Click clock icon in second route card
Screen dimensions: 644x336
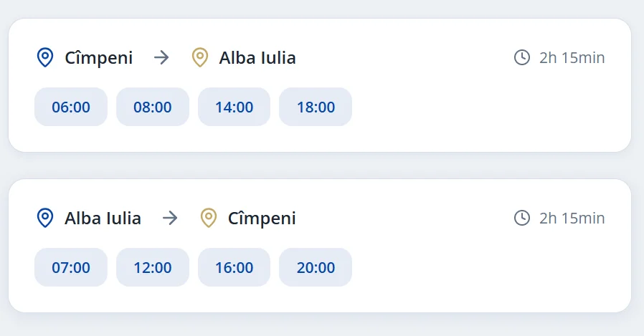522,218
